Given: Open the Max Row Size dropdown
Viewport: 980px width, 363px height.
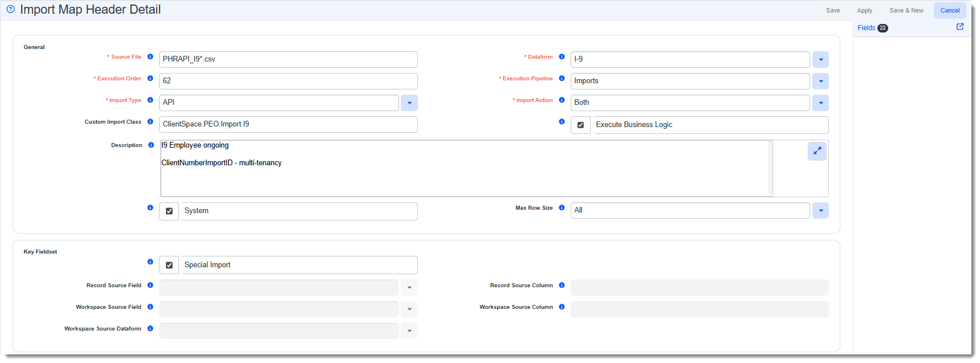Looking at the screenshot, I should tap(820, 211).
